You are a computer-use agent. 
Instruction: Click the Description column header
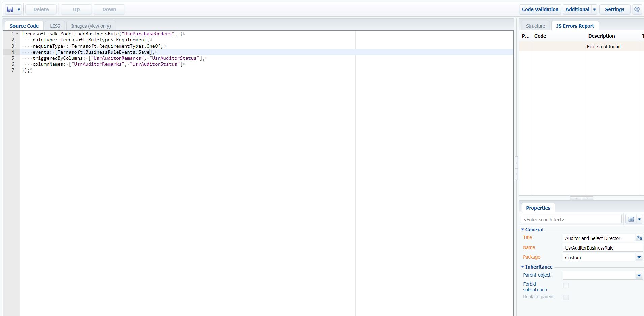pos(612,36)
